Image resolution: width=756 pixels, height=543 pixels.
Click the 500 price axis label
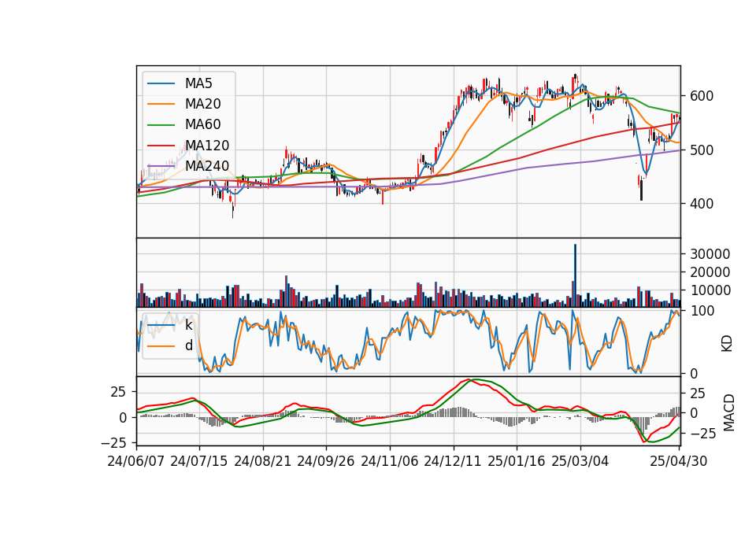click(x=702, y=150)
